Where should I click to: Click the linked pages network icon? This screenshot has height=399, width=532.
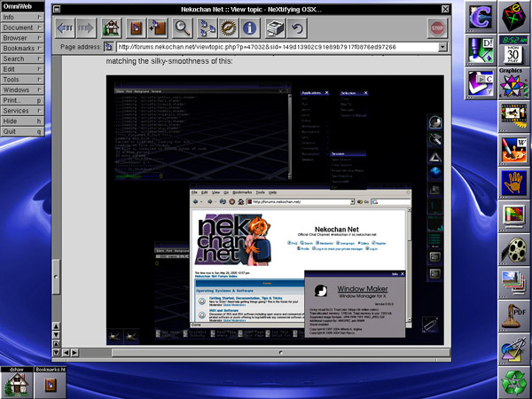click(x=207, y=27)
